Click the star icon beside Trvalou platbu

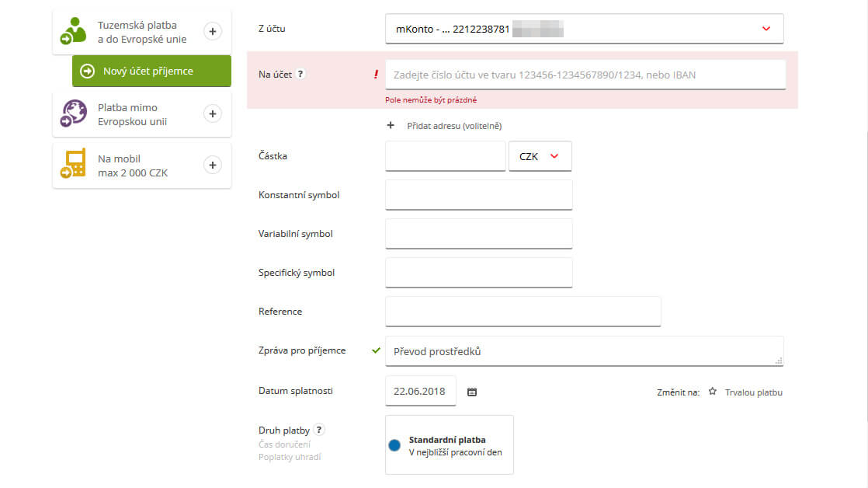[x=712, y=392]
